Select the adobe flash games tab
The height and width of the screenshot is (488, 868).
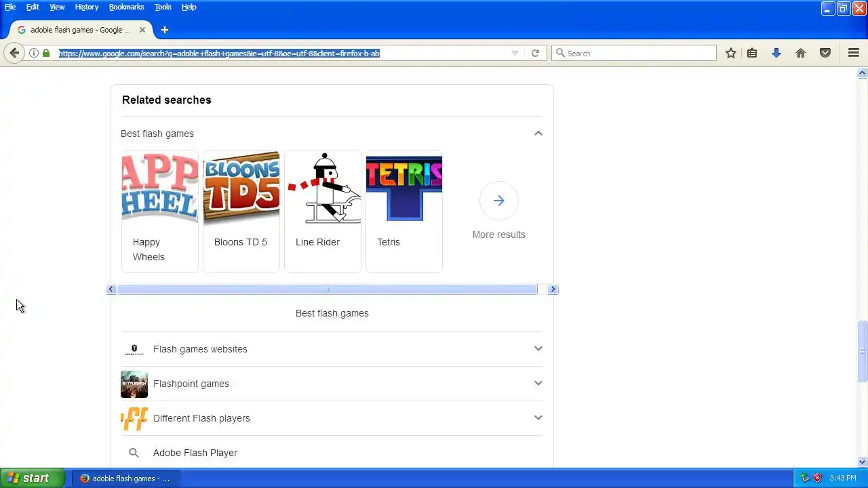[81, 30]
